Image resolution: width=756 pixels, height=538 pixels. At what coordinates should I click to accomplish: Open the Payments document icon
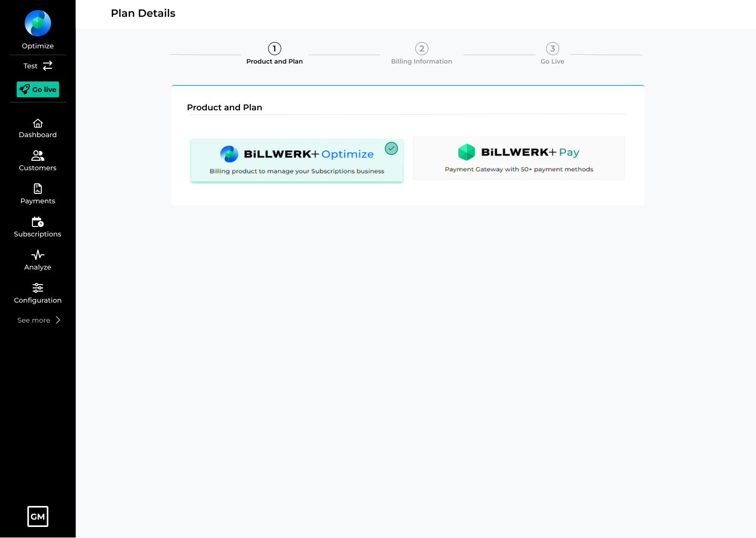point(38,189)
